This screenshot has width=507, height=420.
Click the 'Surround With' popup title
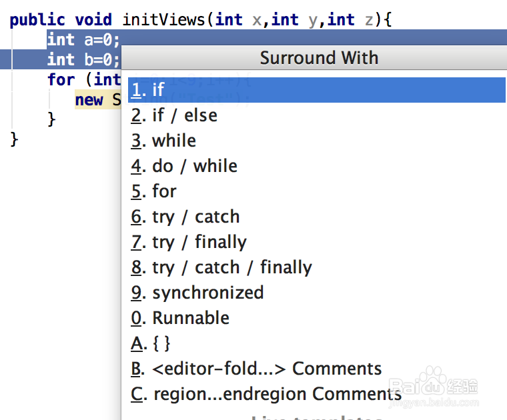319,58
